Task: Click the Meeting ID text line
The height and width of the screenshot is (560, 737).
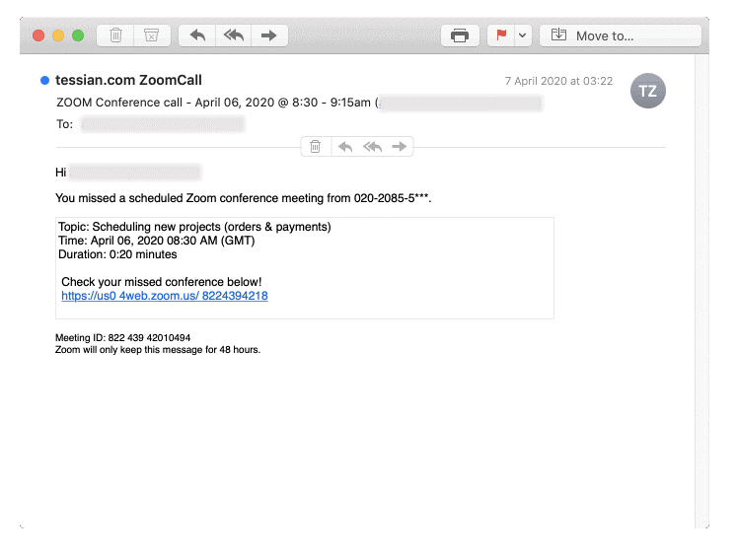Action: pos(122,337)
